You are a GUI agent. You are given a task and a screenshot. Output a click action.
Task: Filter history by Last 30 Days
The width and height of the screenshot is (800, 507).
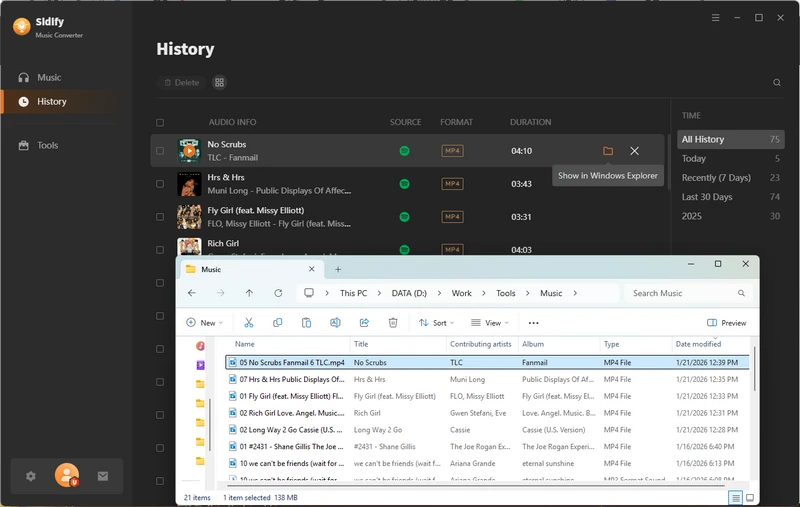[x=707, y=197]
